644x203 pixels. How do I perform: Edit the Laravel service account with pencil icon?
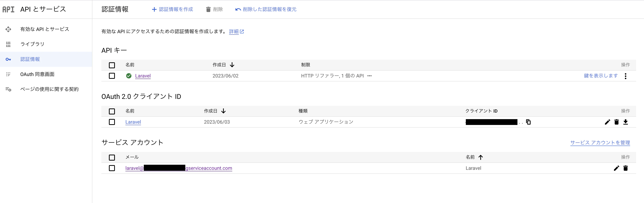click(x=617, y=168)
